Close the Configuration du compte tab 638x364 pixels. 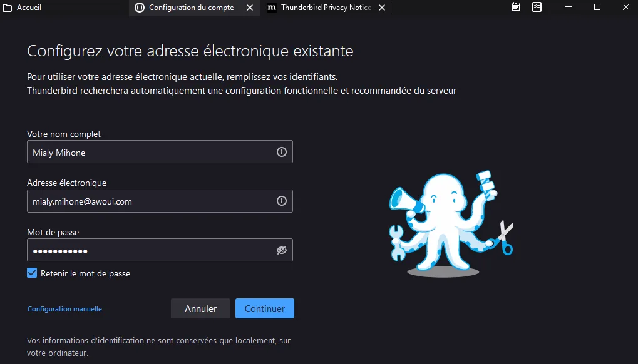pyautogui.click(x=250, y=8)
